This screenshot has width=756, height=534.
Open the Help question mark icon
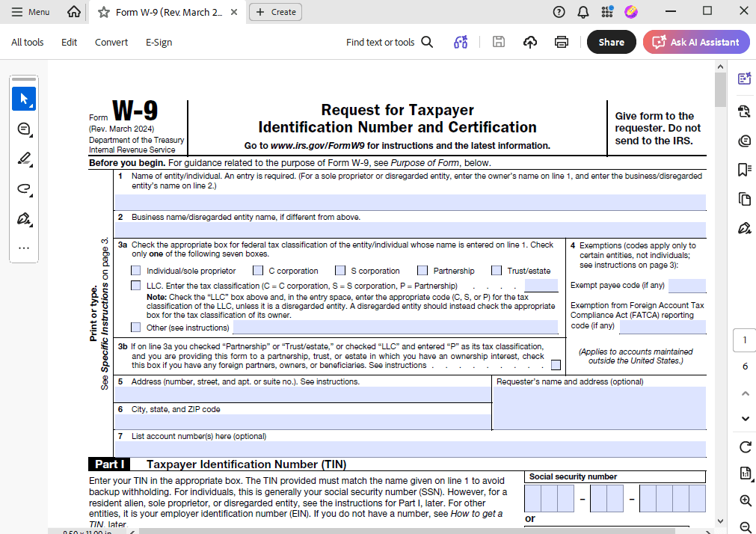click(x=559, y=12)
